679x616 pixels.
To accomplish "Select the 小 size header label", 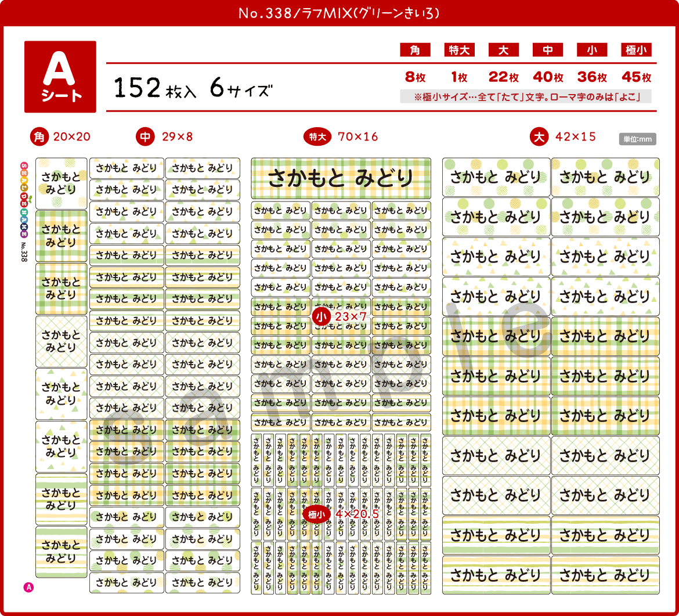I will coord(592,50).
